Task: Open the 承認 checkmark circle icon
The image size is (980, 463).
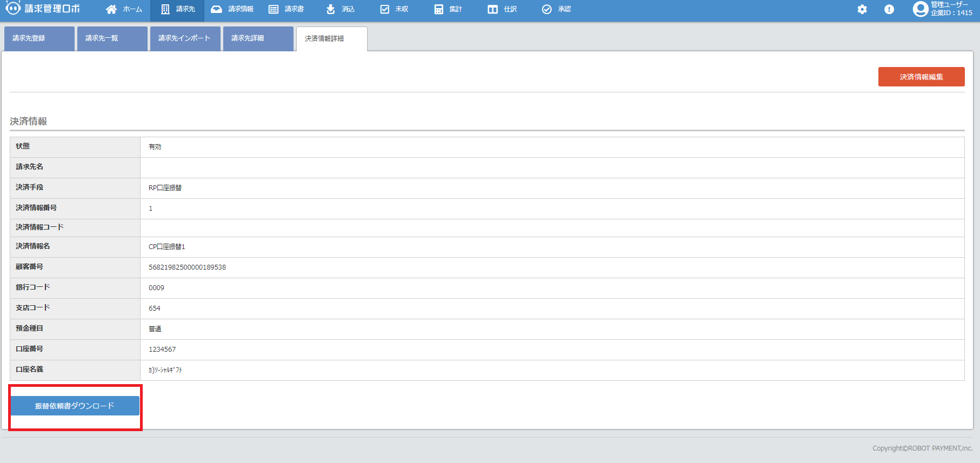Action: pyautogui.click(x=547, y=9)
